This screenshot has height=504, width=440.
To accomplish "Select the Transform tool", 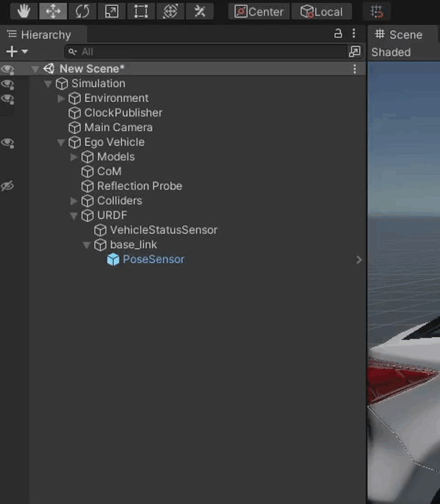I will pyautogui.click(x=170, y=12).
